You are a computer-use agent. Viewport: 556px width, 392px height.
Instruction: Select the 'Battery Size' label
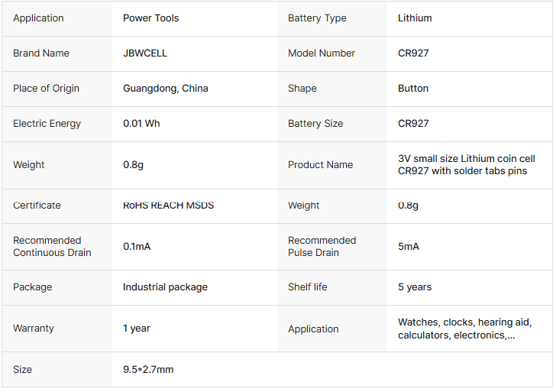pyautogui.click(x=315, y=124)
